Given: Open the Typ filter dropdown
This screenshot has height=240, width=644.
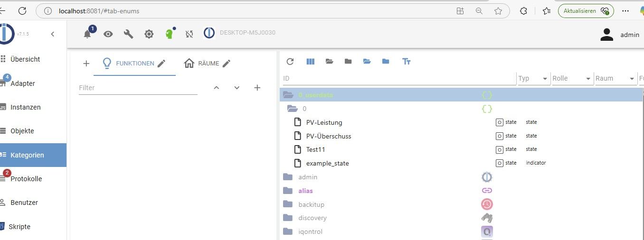Looking at the screenshot, I should point(545,79).
